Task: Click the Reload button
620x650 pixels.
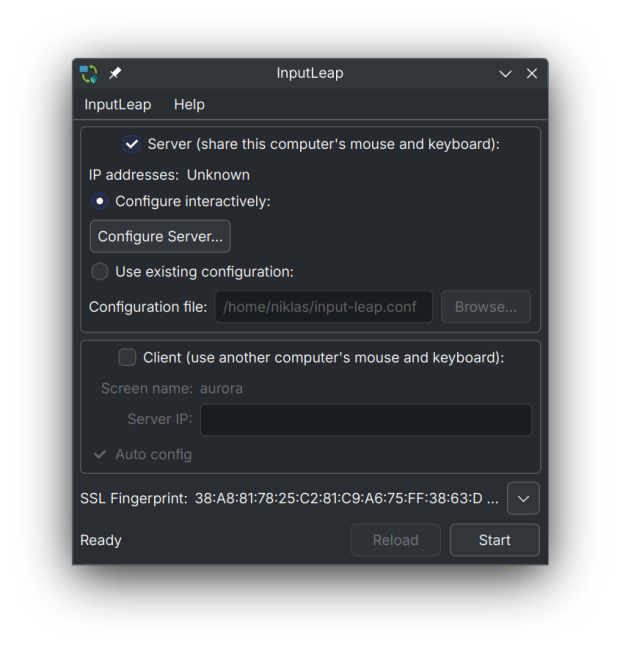Action: pos(395,540)
